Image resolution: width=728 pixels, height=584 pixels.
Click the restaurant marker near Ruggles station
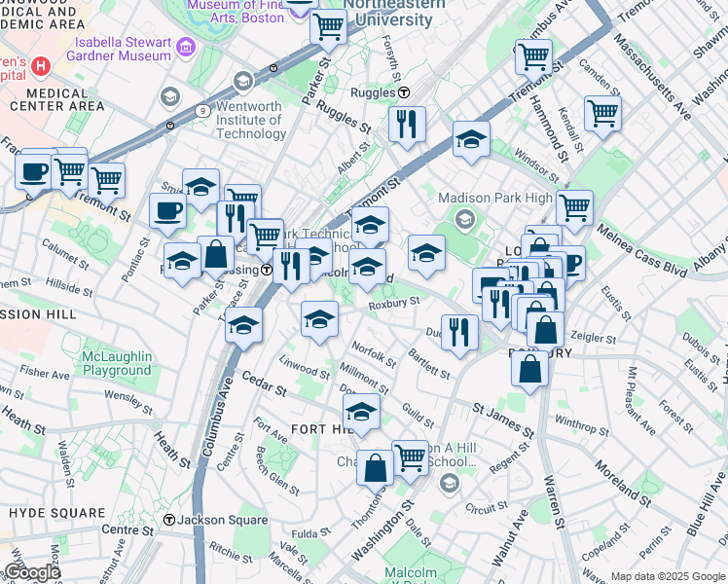click(x=407, y=125)
